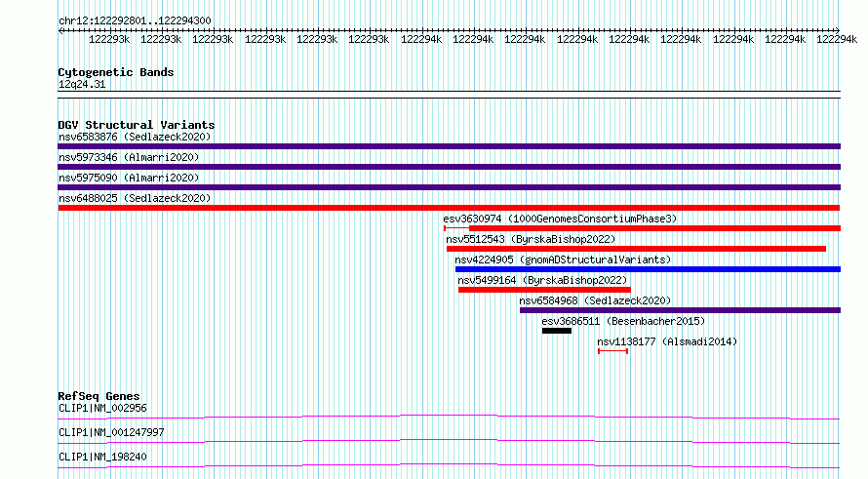This screenshot has width=868, height=479.
Task: Select the black esv3686511 variant bar
Action: 557,331
